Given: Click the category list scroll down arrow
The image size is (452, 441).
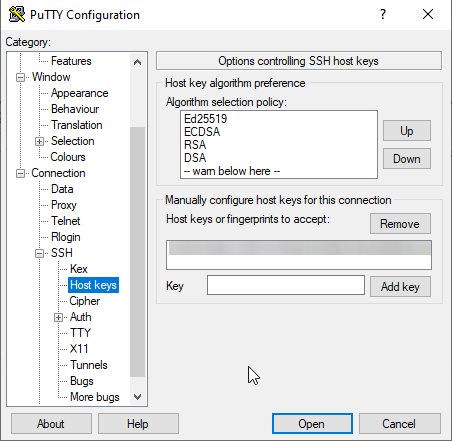Looking at the screenshot, I should click(x=137, y=397).
